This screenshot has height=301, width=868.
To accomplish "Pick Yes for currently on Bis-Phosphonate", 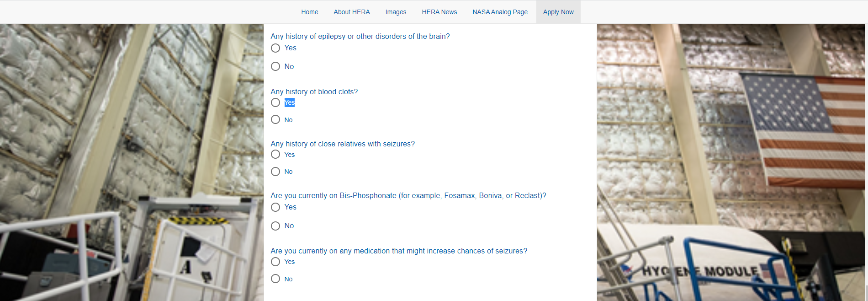I will pyautogui.click(x=275, y=207).
